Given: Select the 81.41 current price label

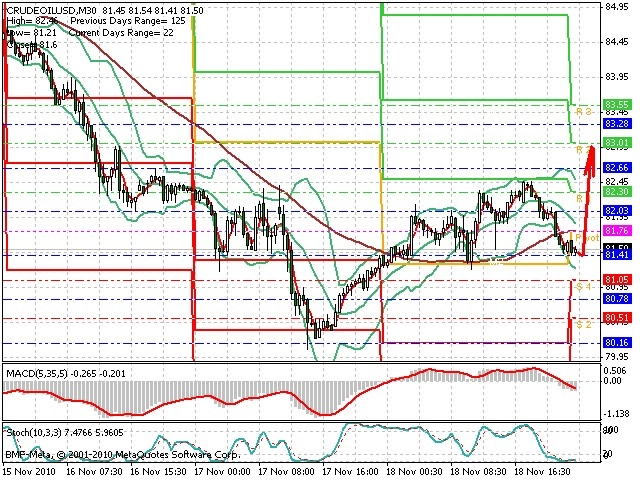Looking at the screenshot, I should point(617,255).
